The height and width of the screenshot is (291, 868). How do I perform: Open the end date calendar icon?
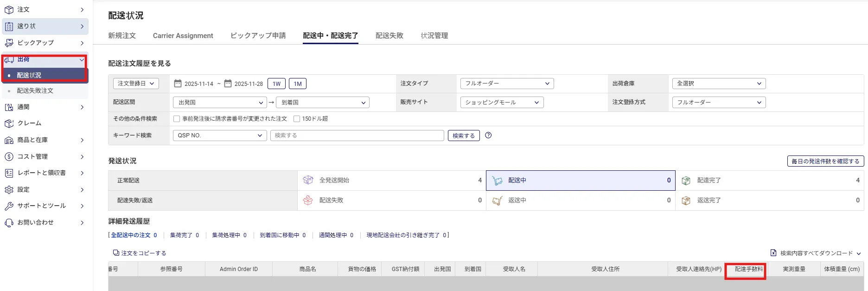228,84
